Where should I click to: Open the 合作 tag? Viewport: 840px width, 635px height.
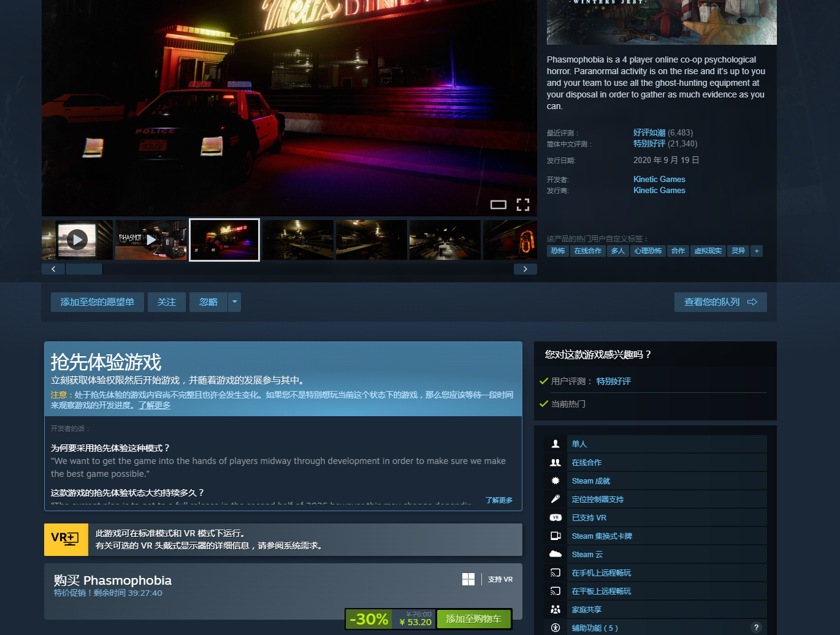pyautogui.click(x=678, y=251)
